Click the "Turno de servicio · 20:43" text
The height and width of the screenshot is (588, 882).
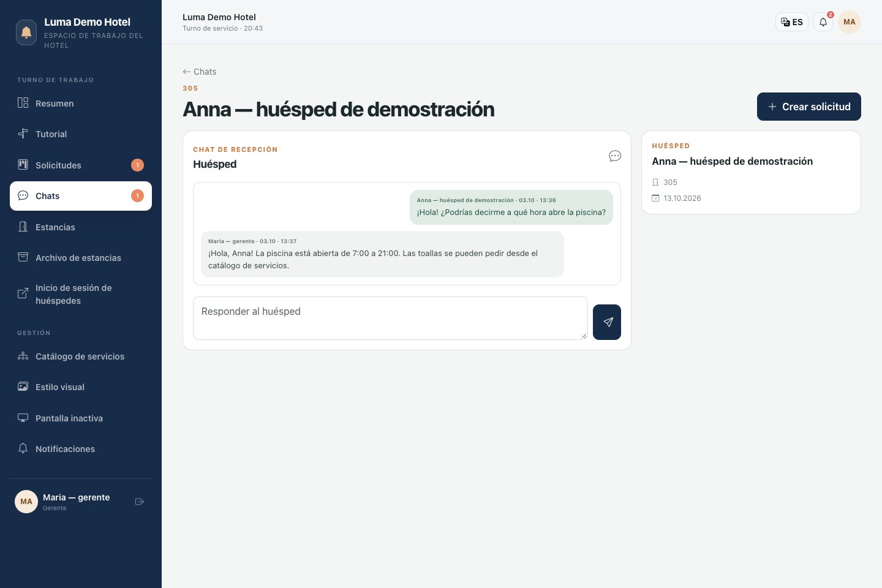tap(222, 28)
